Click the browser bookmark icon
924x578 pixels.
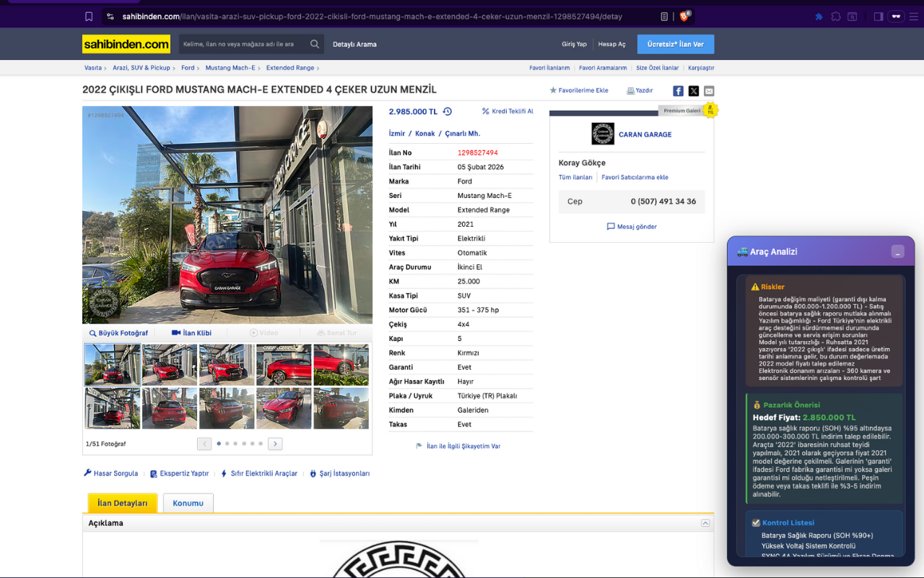point(89,17)
